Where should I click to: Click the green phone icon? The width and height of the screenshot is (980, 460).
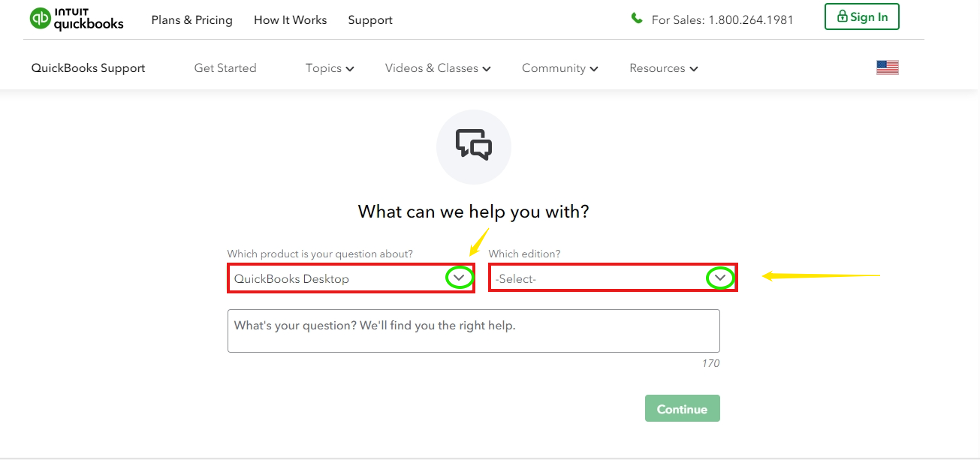637,19
